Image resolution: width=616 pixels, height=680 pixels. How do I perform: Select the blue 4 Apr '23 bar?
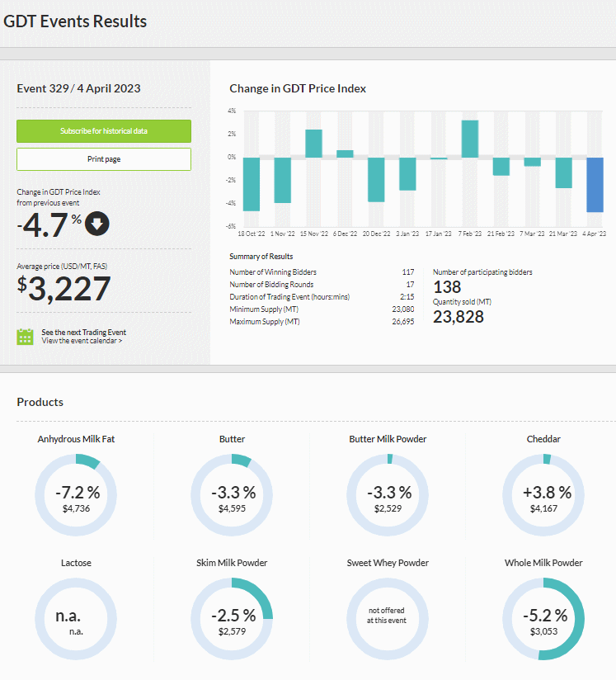point(595,185)
